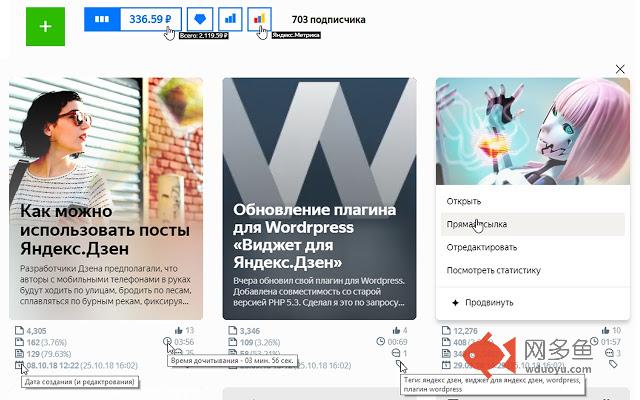
Task: Click the 336.59 ₽ balance button
Action: [150, 19]
